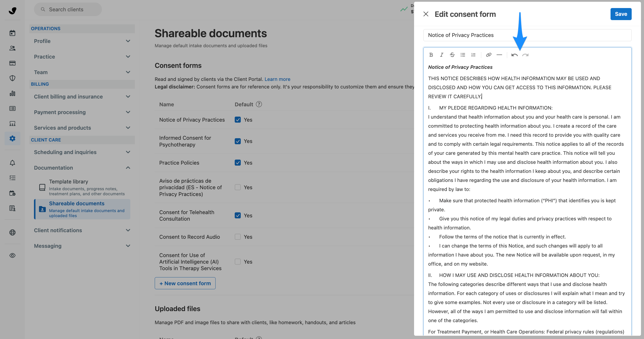Save the consent form
644x339 pixels.
click(621, 14)
